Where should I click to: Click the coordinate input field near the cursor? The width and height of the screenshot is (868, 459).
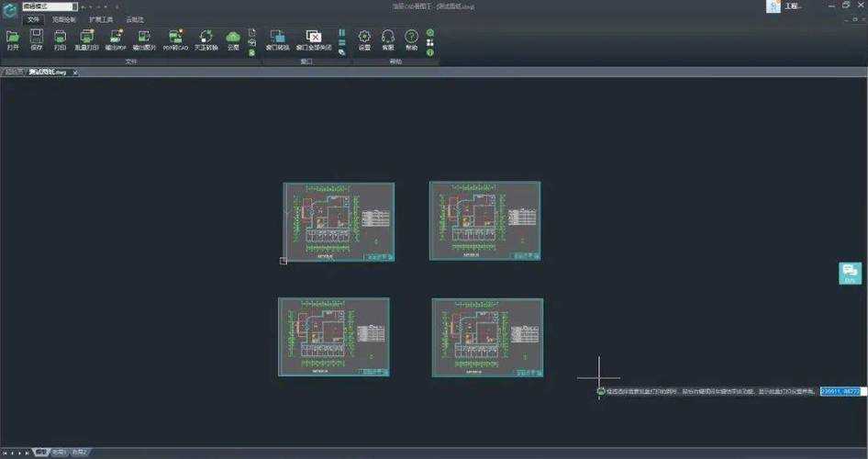(840, 391)
